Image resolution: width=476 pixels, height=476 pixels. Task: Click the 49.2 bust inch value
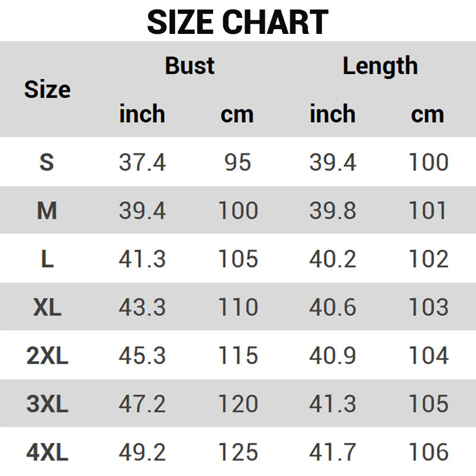click(x=142, y=453)
